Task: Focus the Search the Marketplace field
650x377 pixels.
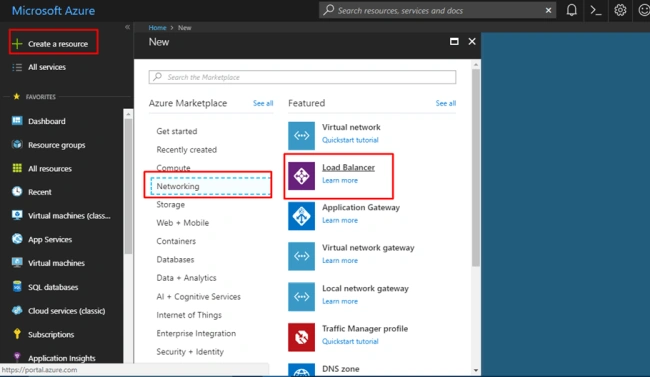Action: tap(302, 77)
